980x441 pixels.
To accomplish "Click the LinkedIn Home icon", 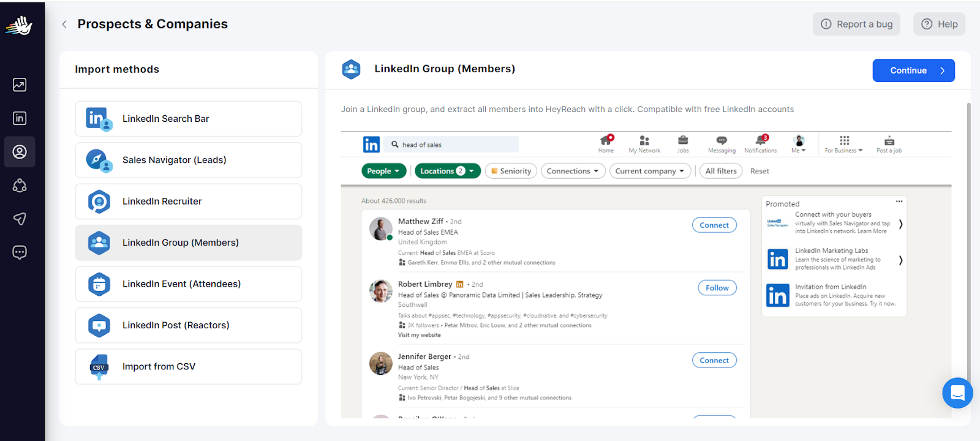I will (x=606, y=144).
